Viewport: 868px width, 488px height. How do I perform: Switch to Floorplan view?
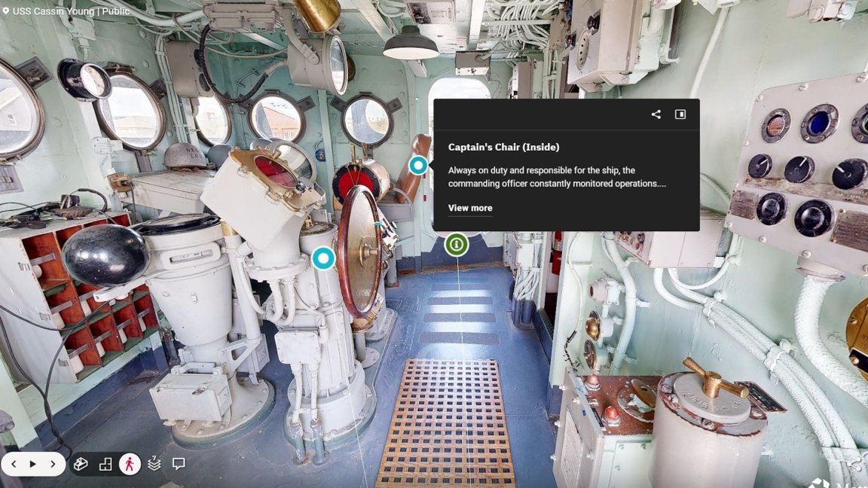[105, 464]
